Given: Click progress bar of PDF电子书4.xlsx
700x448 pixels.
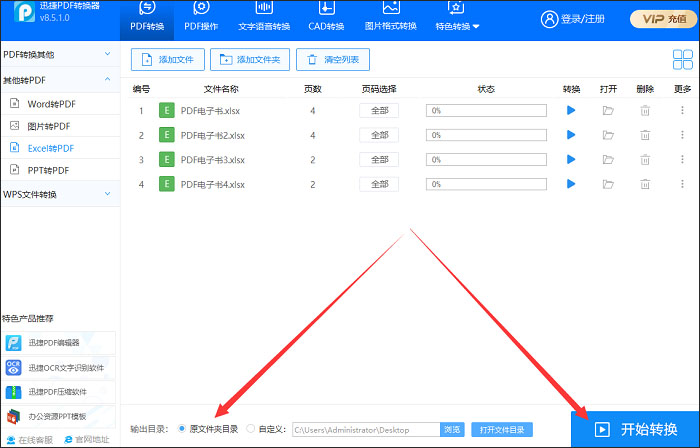Looking at the screenshot, I should pos(486,184).
